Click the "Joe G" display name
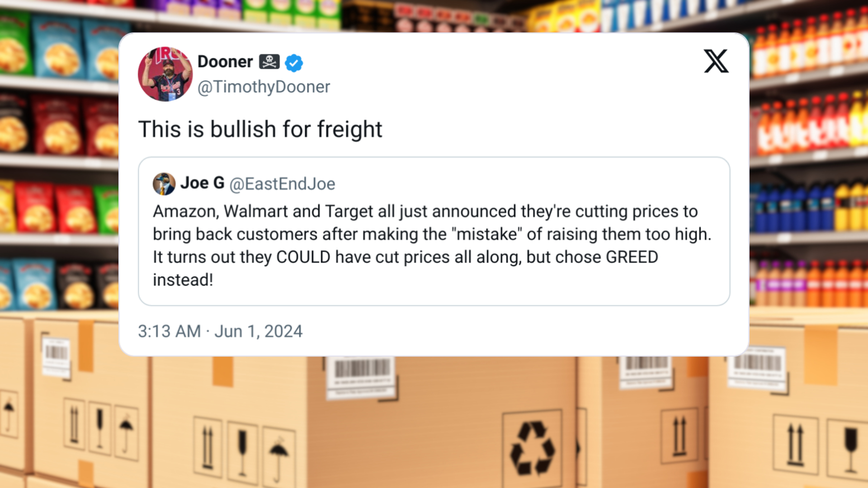 (x=202, y=183)
